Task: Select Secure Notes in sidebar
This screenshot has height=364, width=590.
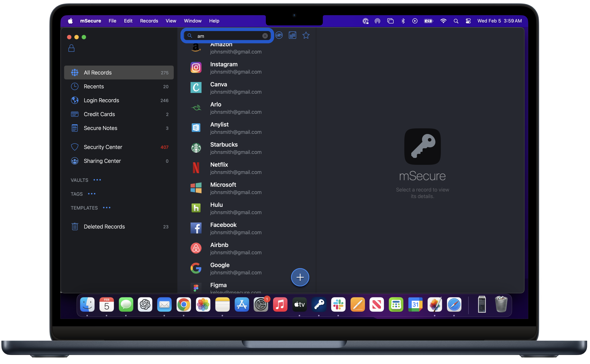Action: point(100,128)
